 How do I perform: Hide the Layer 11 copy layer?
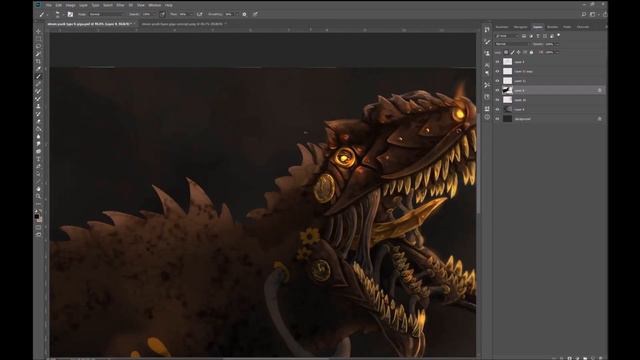(x=497, y=71)
